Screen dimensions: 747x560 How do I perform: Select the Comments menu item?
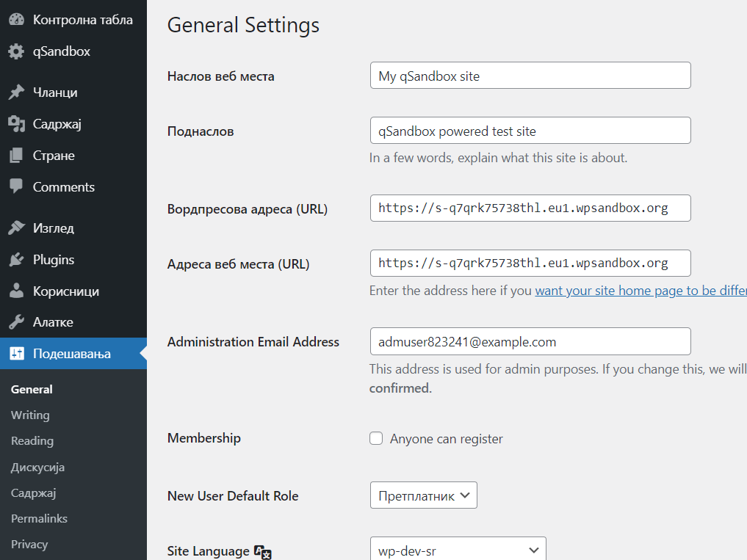73,186
